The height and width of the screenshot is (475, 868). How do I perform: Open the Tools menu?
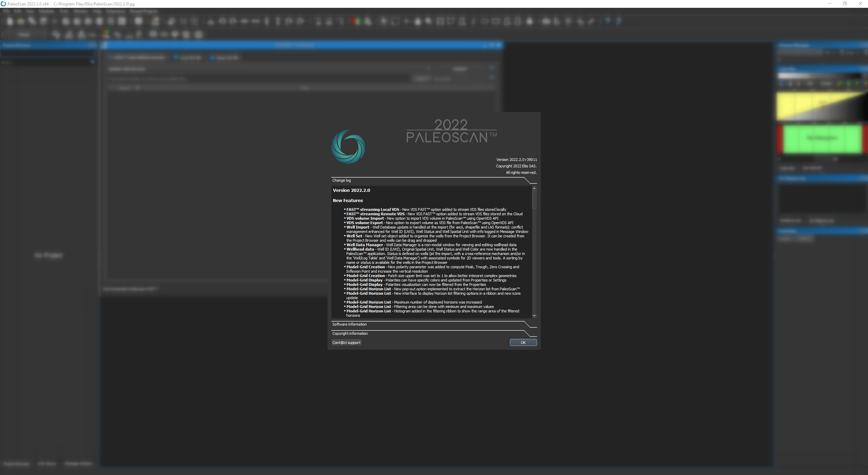[64, 11]
